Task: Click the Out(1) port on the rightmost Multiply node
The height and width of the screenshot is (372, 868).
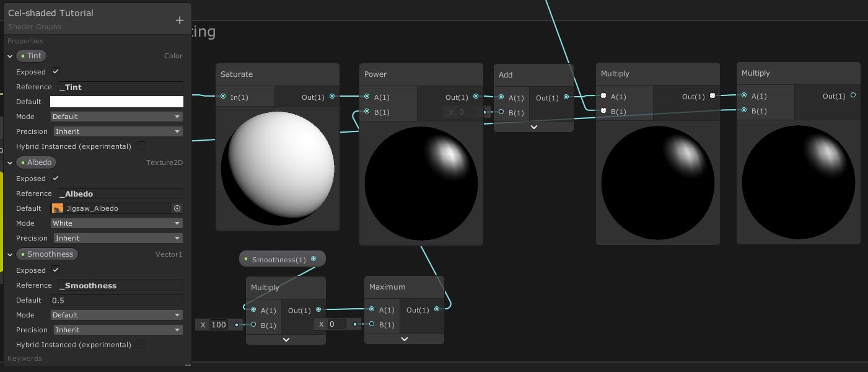Action: pyautogui.click(x=853, y=95)
